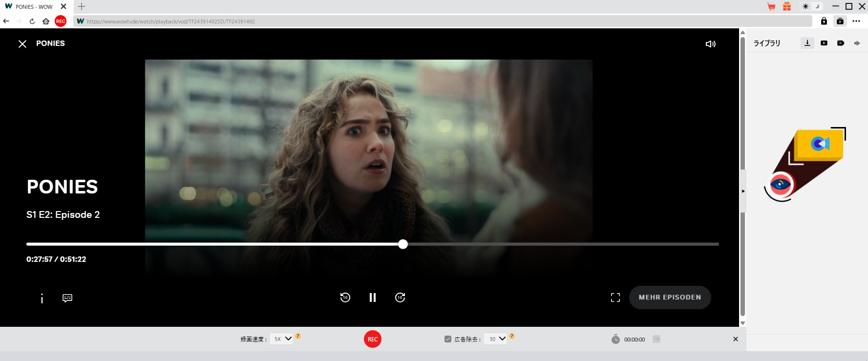Close the PONIES - WOW tab
The image size is (868, 361).
point(64,6)
